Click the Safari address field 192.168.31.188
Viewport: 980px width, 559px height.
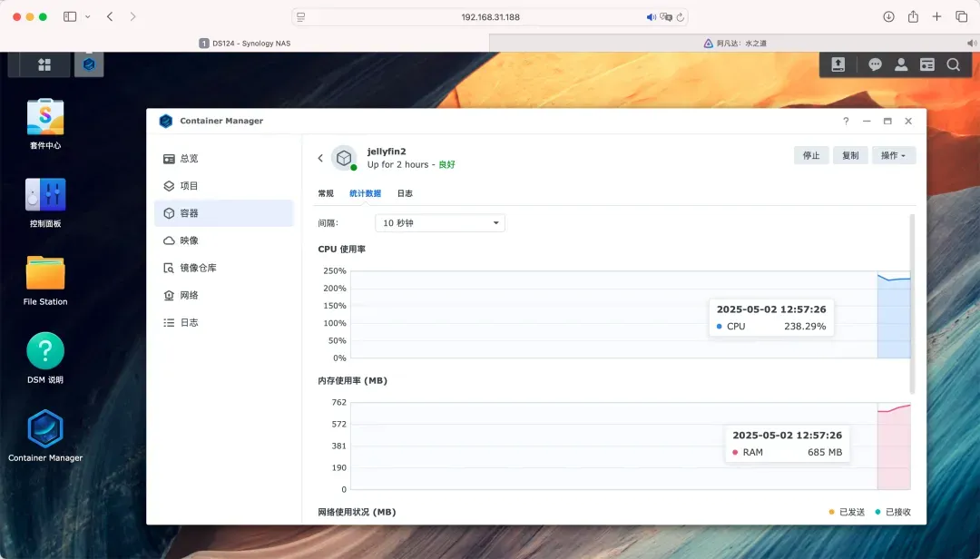[490, 17]
